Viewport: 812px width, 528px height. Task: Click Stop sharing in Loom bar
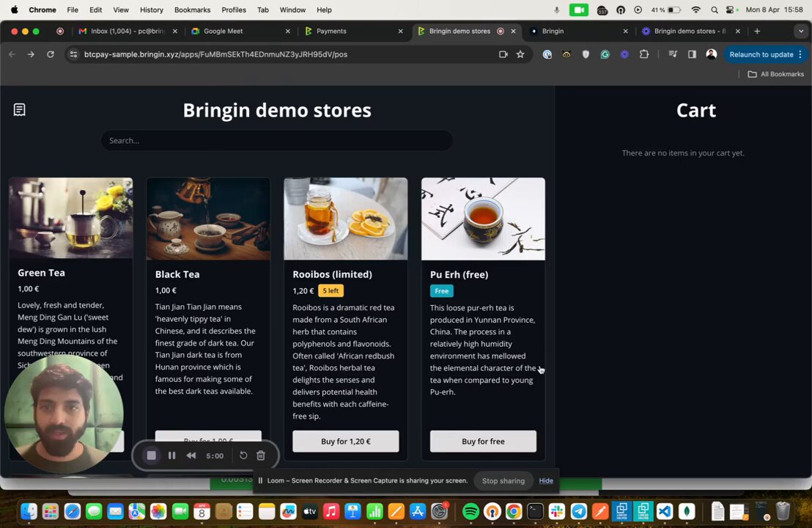pos(503,480)
